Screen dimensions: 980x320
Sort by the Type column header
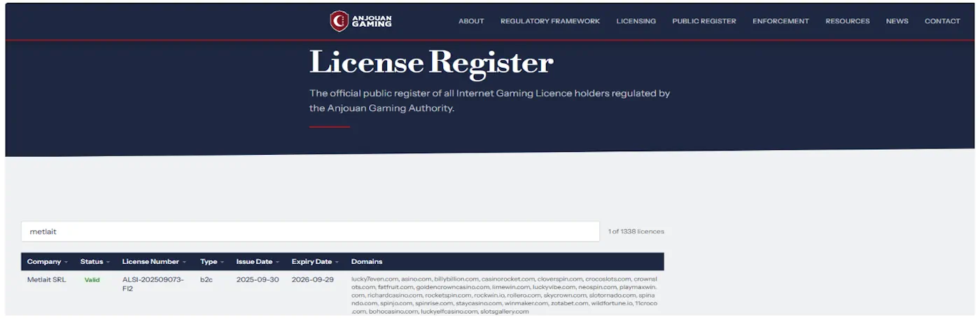[x=212, y=262]
